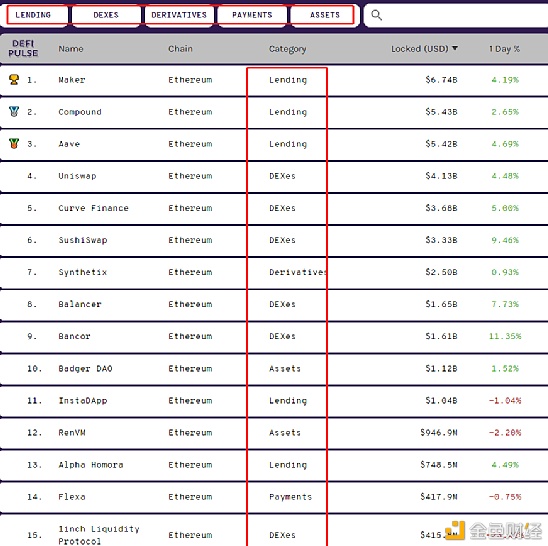Open the Badger DAO project link
Image resolution: width=548 pixels, height=546 pixels.
(x=85, y=368)
